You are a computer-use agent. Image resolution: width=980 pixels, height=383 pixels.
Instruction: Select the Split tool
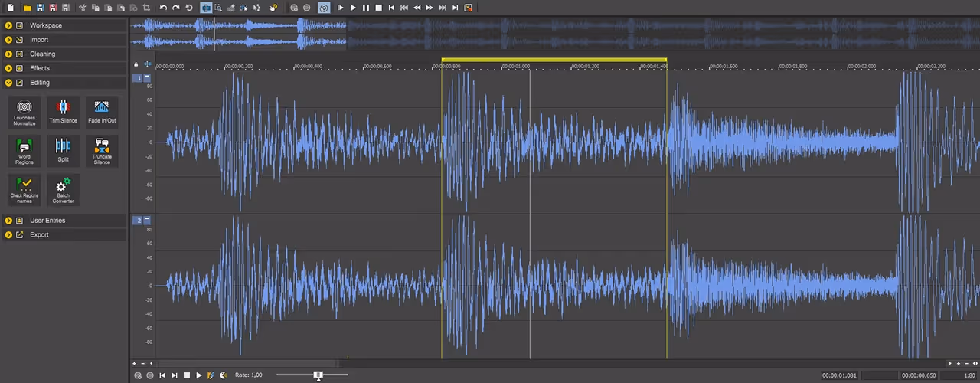(63, 150)
